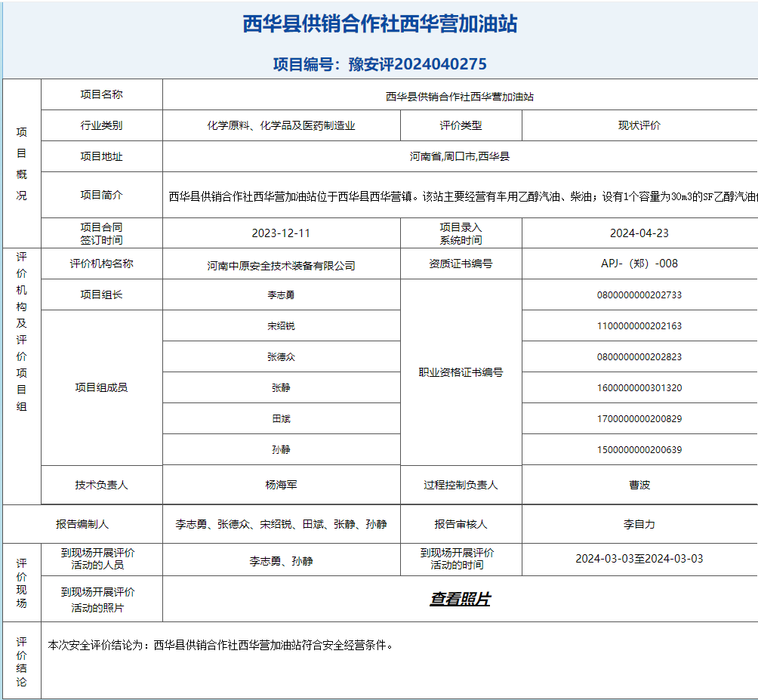Click the 过程控制负责人 label cell
Viewport: 758px width, 700px height.
tap(461, 485)
